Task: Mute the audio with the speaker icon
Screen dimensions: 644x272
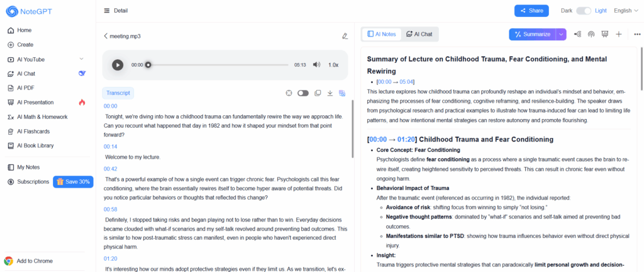Action: [316, 65]
